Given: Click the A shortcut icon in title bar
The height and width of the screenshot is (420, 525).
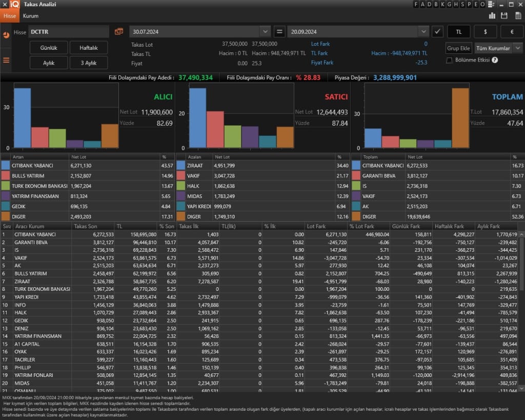Looking at the screenshot, I should pyautogui.click(x=422, y=4).
